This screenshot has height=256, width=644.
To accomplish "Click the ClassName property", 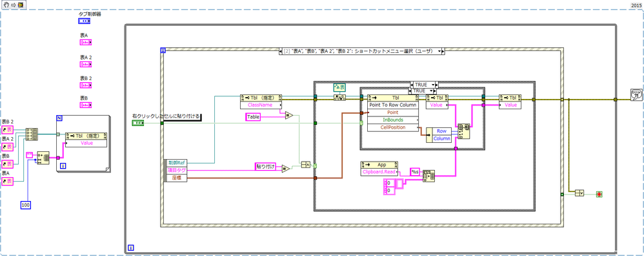I will point(261,105).
